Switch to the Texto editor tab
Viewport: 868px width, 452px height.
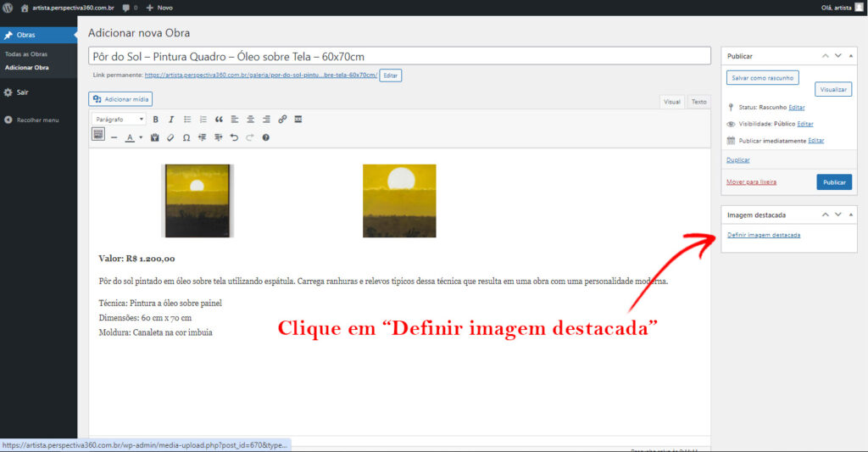tap(698, 102)
